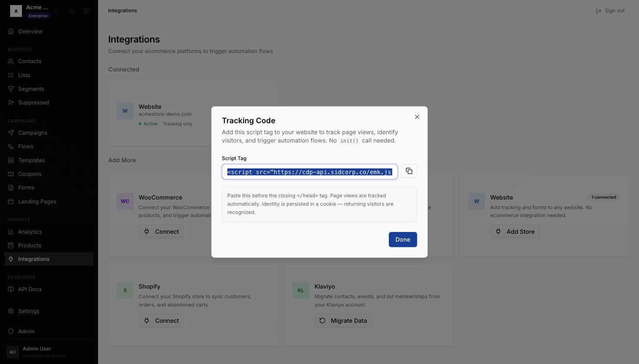Open the Suppressed audience page
The width and height of the screenshot is (639, 364).
tap(49, 103)
